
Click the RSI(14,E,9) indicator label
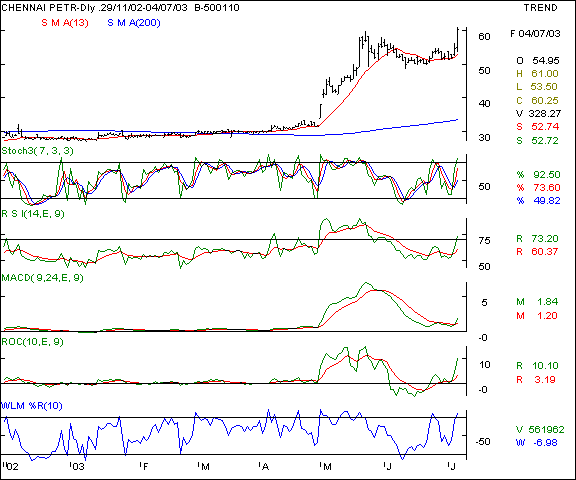coord(33,214)
